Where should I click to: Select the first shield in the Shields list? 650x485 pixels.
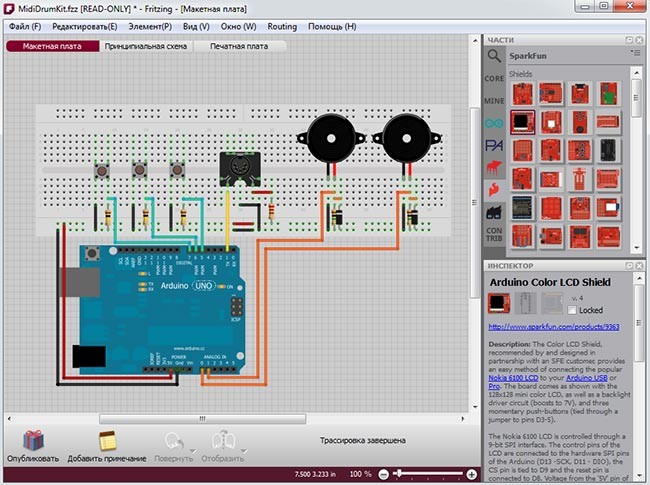point(522,93)
